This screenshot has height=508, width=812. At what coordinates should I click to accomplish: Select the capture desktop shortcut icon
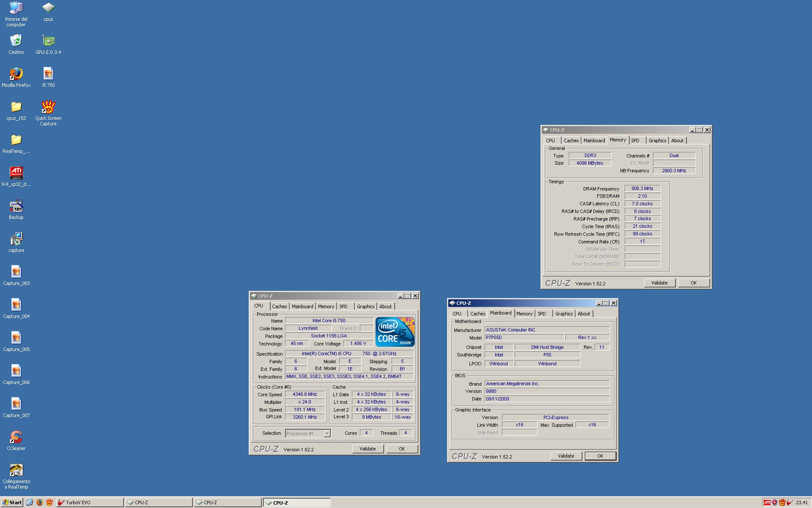point(16,242)
